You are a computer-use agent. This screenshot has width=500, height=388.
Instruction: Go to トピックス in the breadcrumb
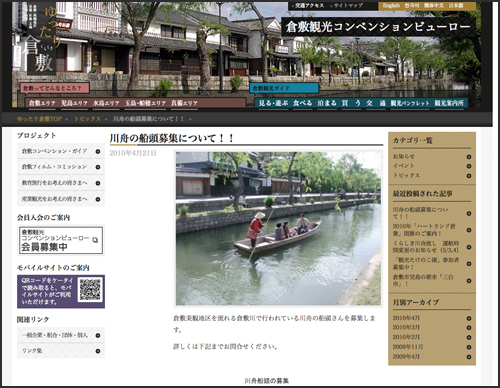click(x=87, y=119)
